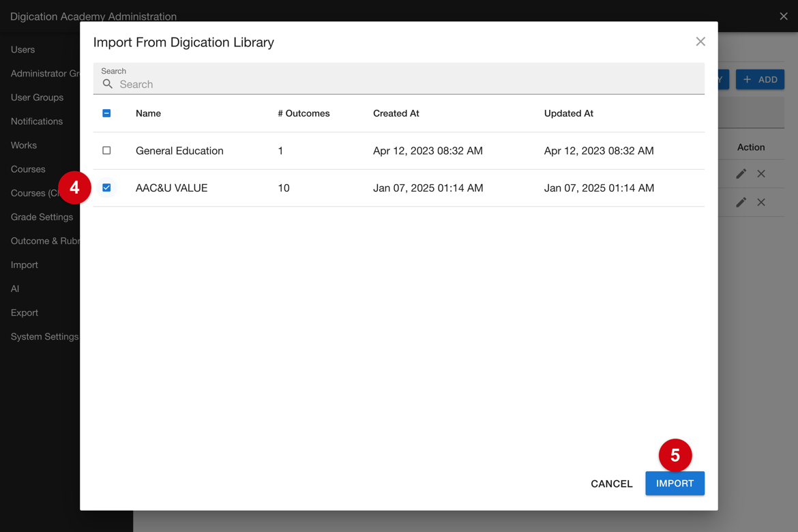Open Import in the sidebar
The height and width of the screenshot is (532, 798).
pyautogui.click(x=25, y=265)
